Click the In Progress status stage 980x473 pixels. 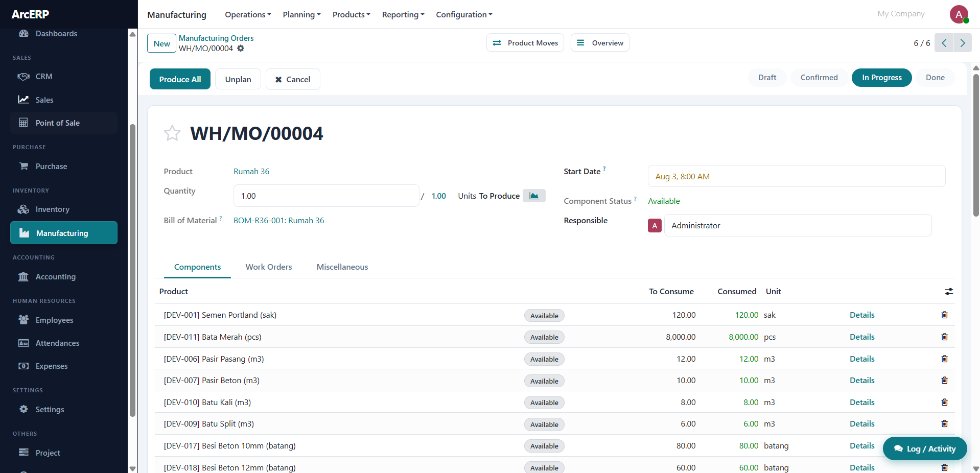[882, 78]
